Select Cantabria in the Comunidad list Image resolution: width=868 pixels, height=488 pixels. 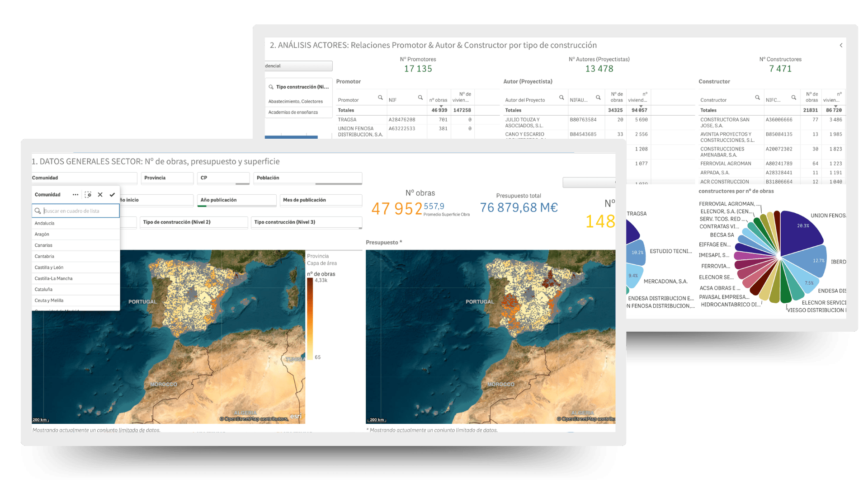[75, 256]
